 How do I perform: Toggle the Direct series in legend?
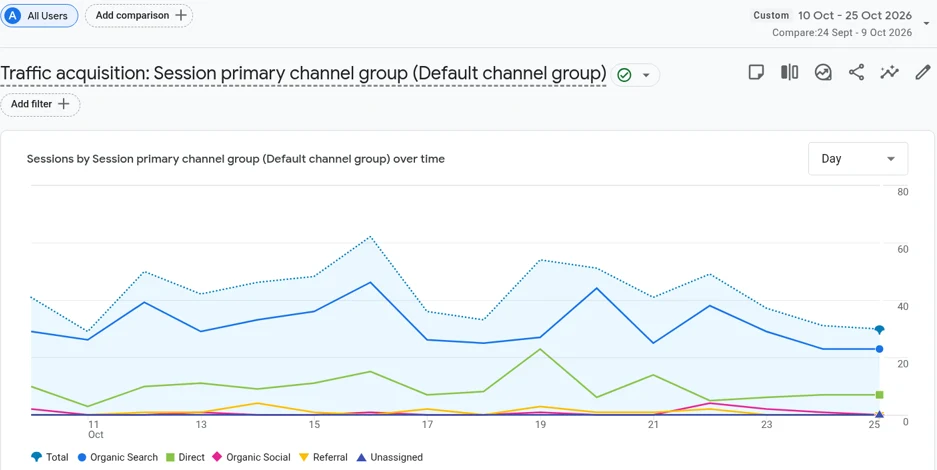185,457
